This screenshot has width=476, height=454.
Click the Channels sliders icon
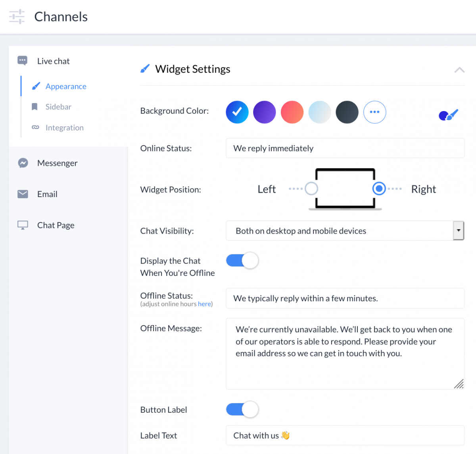pos(17,17)
